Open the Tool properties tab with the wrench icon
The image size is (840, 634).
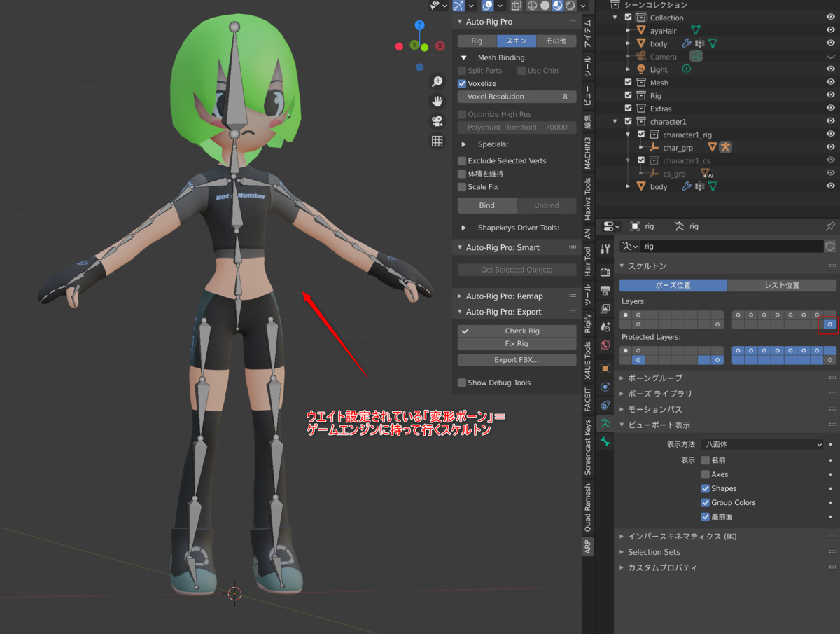pyautogui.click(x=605, y=249)
